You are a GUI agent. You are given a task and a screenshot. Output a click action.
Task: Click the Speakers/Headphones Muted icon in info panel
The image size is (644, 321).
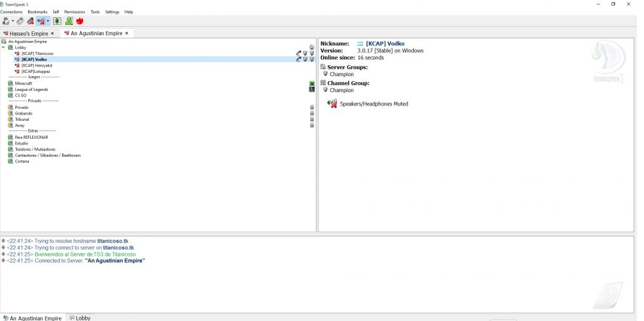[x=333, y=104]
